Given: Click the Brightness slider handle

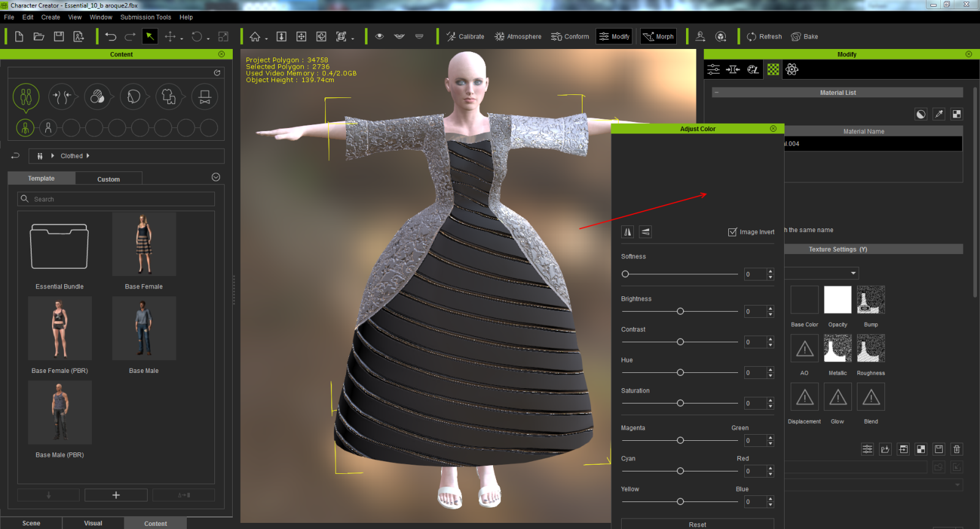Looking at the screenshot, I should coord(680,312).
